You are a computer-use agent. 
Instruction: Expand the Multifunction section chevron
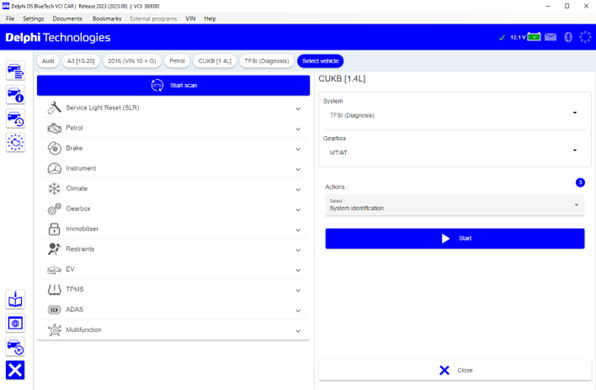point(298,331)
